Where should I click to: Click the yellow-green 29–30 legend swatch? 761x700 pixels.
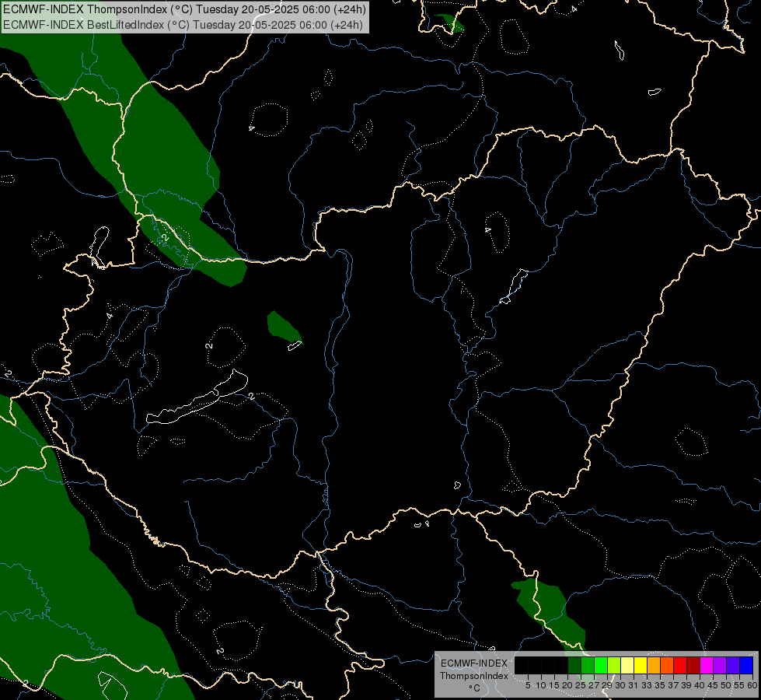point(614,665)
